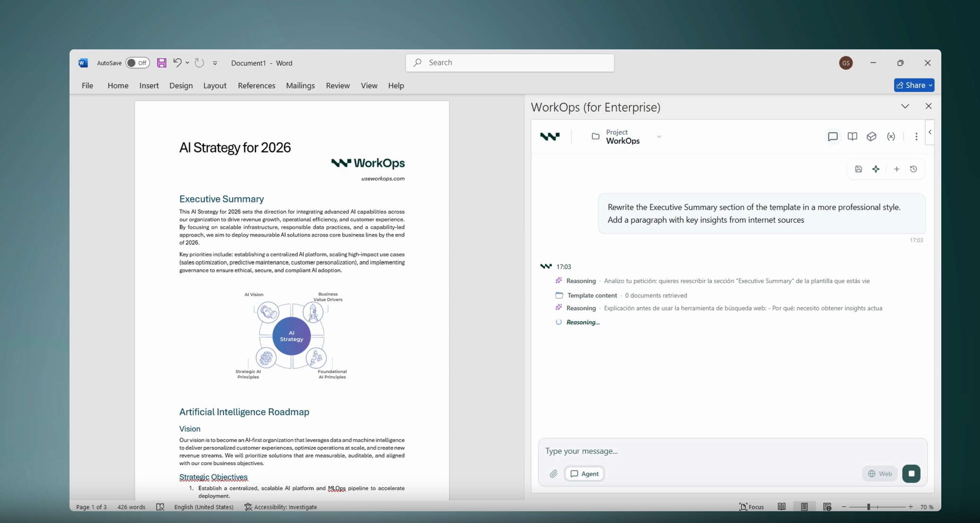Screen dimensions: 980x523
Task: Click the WorkOps cube package icon
Action: pos(871,137)
